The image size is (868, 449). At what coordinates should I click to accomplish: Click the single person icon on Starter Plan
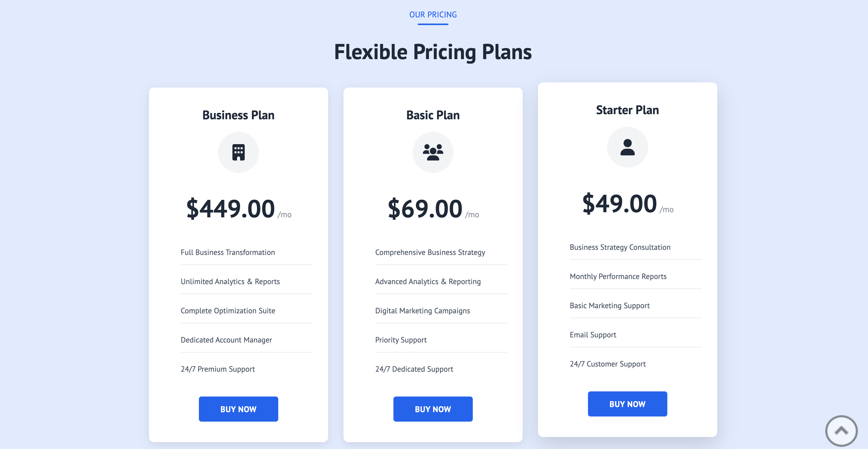tap(627, 147)
